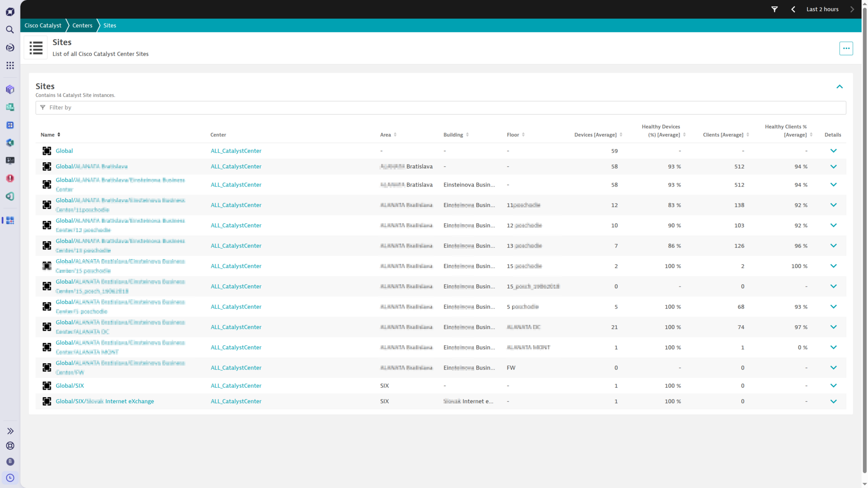868x488 pixels.
Task: Click inside the Filter by field
Action: point(181,108)
